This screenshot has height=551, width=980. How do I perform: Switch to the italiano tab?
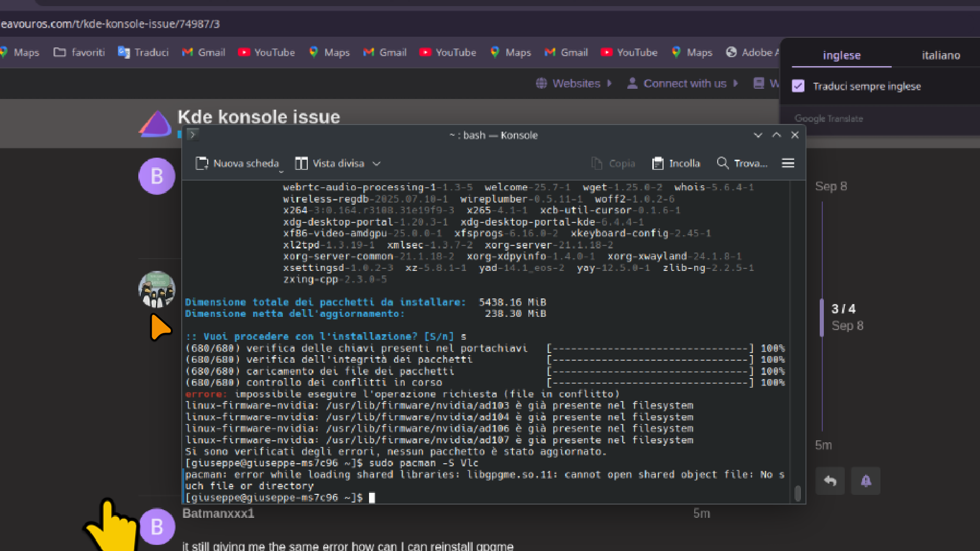tap(941, 55)
